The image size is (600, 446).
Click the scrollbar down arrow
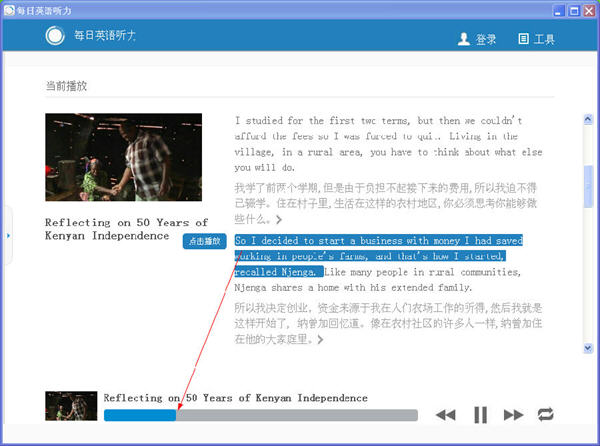(588, 348)
